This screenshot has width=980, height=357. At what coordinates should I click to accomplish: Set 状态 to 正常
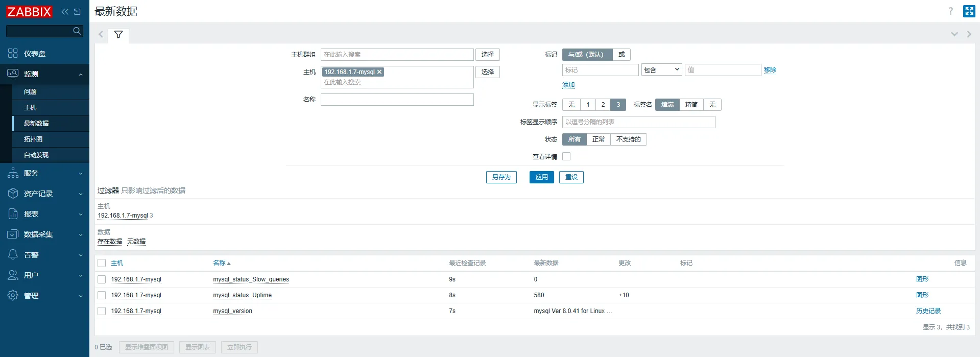(x=599, y=139)
